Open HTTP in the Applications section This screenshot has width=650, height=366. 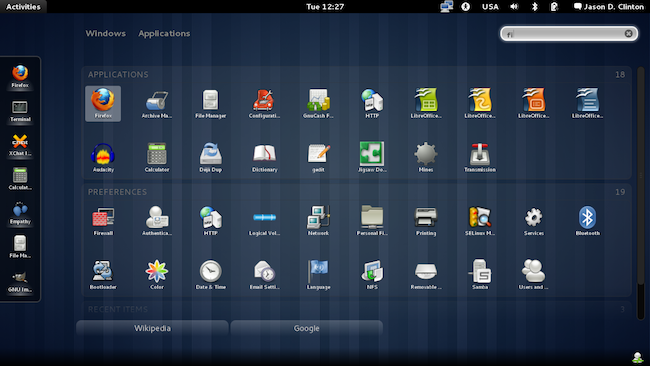tap(372, 104)
